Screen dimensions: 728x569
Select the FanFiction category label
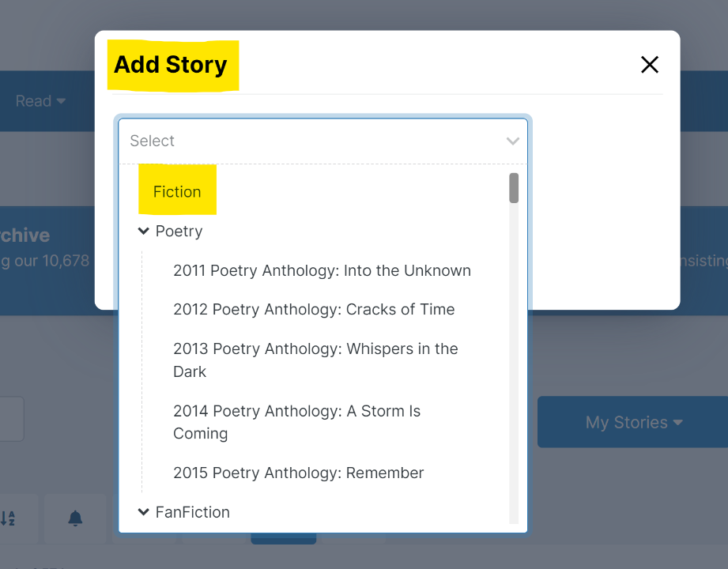point(192,512)
